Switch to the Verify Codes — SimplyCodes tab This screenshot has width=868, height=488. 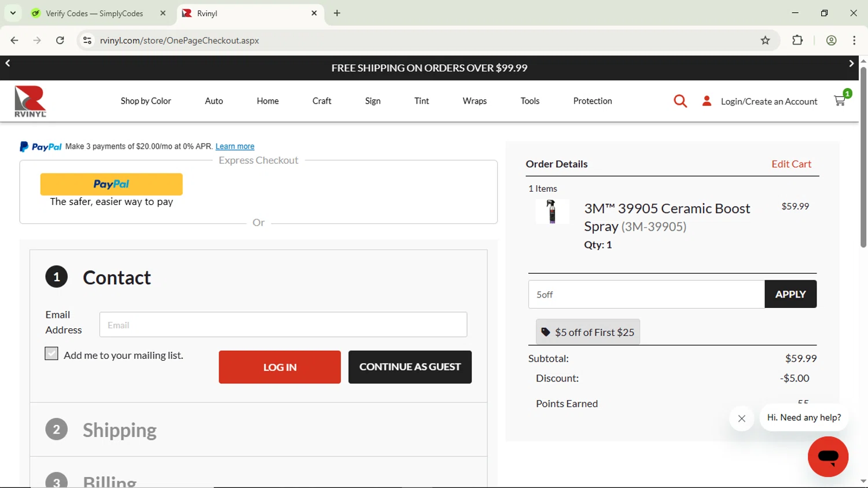(x=94, y=13)
